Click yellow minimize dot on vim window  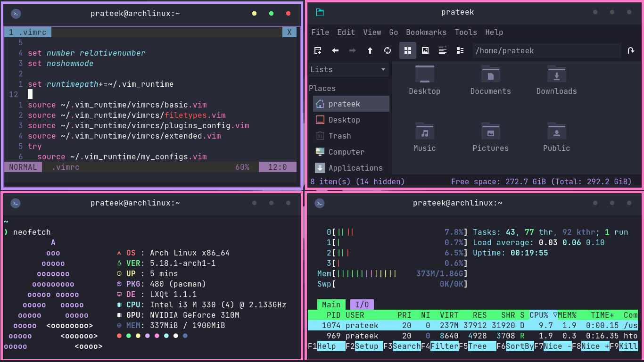(254, 14)
